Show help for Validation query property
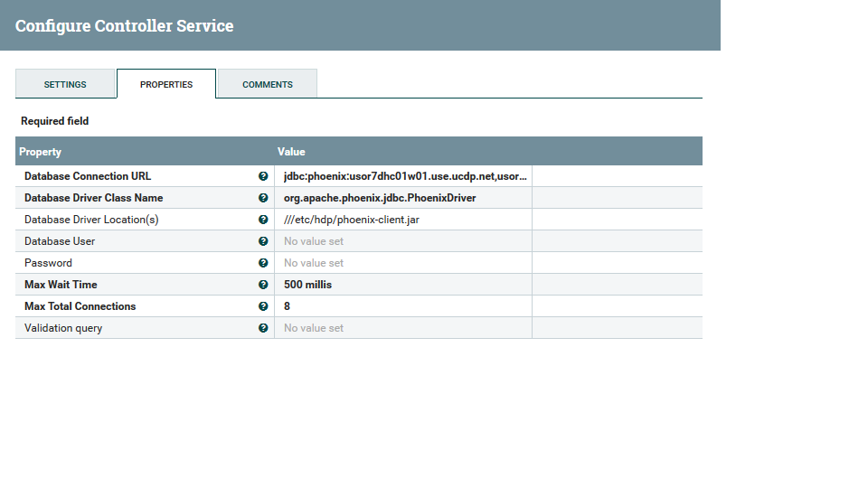868x488 pixels. (x=263, y=328)
